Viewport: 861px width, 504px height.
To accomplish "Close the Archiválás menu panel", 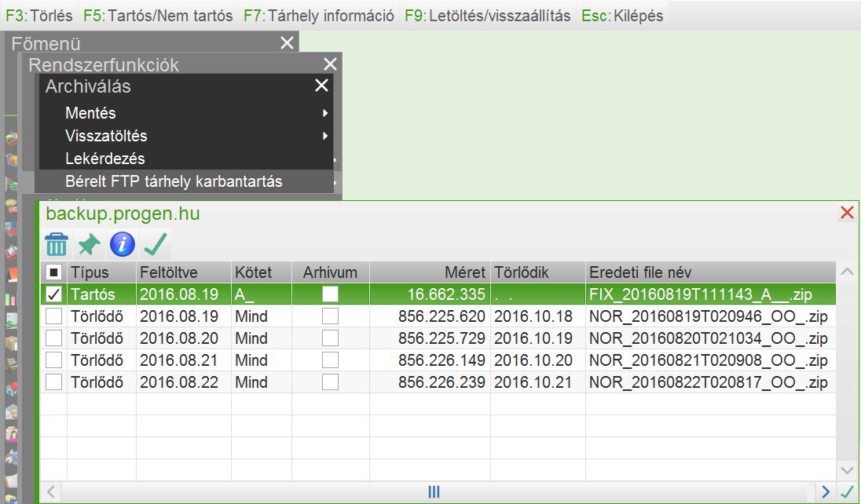I will (321, 85).
